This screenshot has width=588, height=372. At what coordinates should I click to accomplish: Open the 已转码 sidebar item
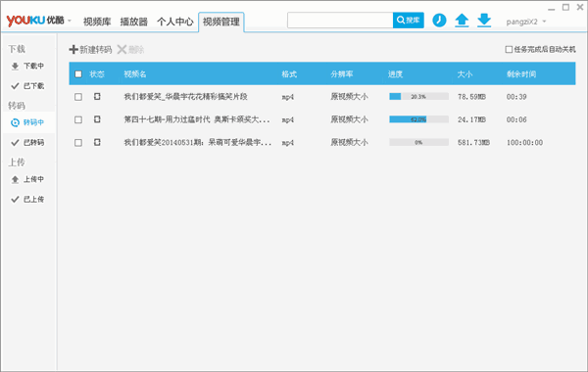[28, 142]
